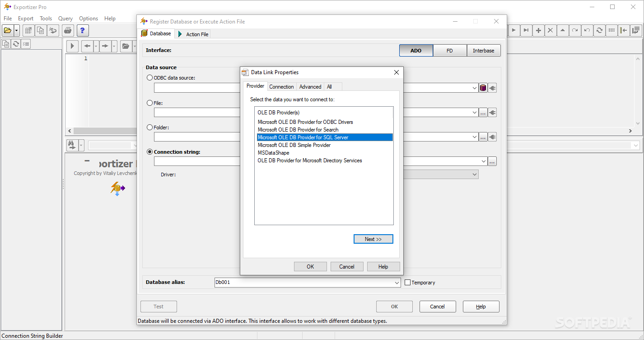
Task: Click the copy icon in the top toolbar
Action: click(41, 30)
